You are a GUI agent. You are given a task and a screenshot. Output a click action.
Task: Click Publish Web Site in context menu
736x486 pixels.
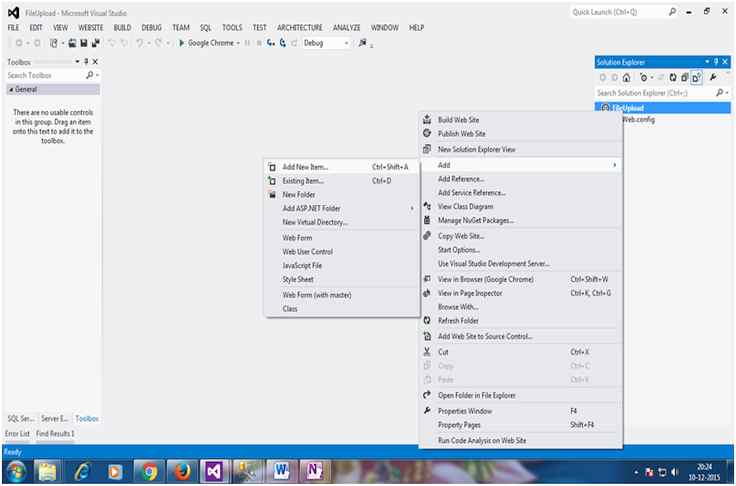coord(521,134)
